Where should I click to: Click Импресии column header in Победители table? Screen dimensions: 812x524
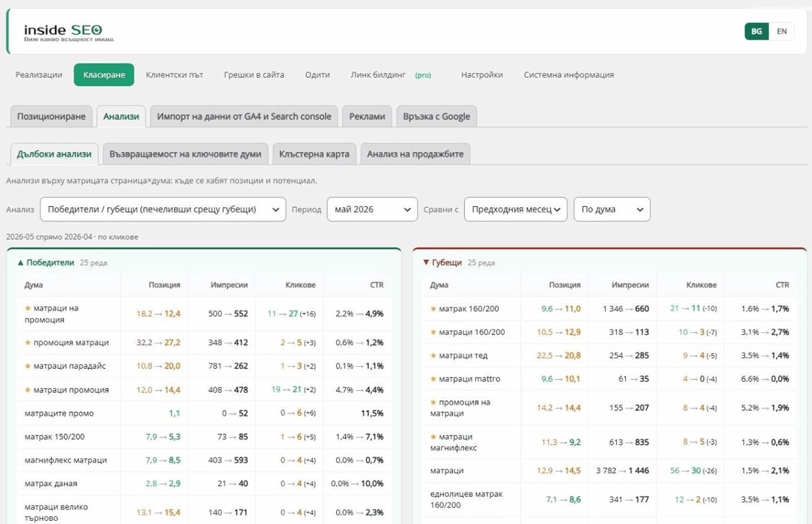tap(229, 285)
